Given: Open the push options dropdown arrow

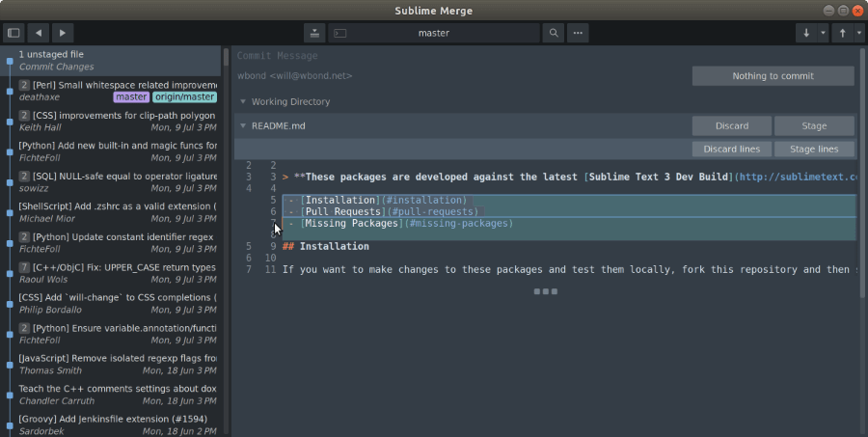Looking at the screenshot, I should 857,33.
